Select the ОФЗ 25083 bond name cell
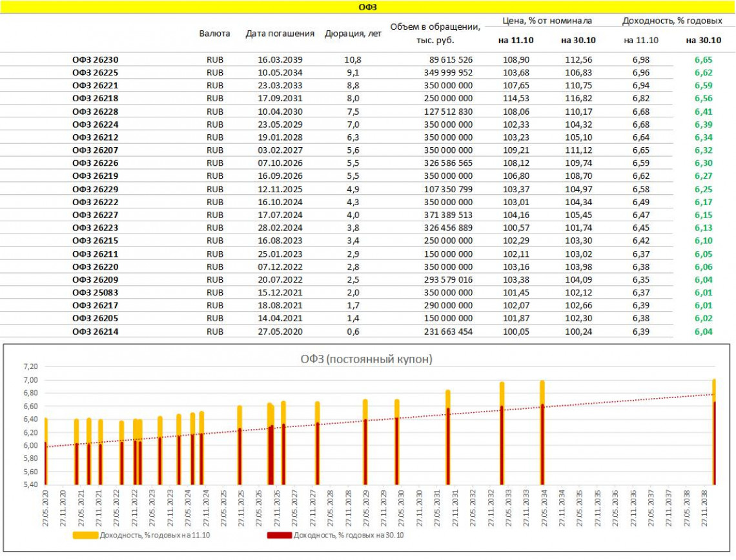The width and height of the screenshot is (736, 560). tap(95, 293)
